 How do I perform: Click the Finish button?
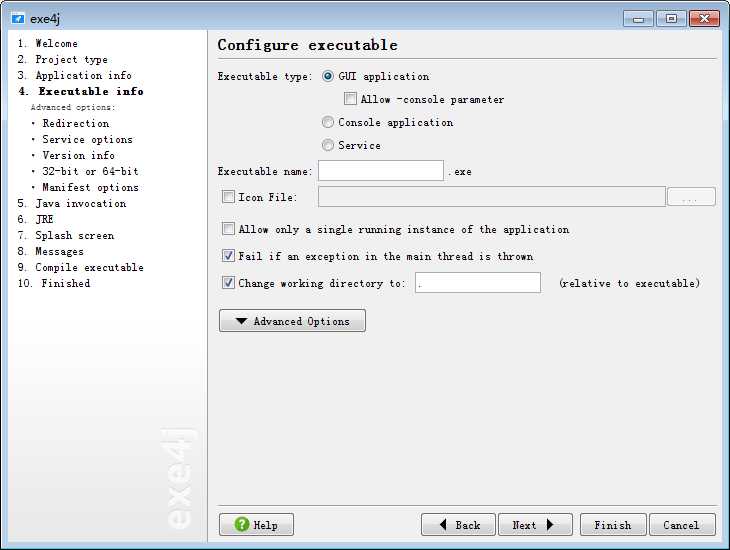[613, 525]
